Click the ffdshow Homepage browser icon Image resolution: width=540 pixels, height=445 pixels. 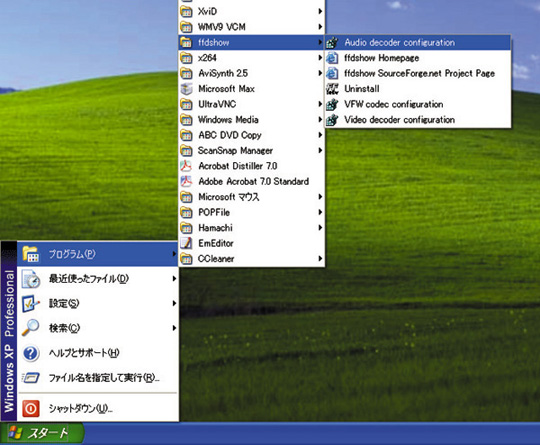pos(332,58)
